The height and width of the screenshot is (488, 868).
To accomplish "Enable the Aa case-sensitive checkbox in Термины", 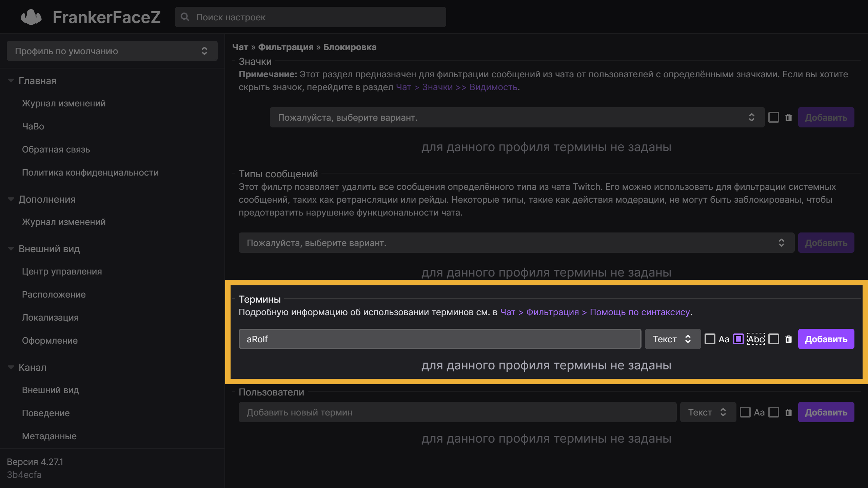I will tap(710, 339).
